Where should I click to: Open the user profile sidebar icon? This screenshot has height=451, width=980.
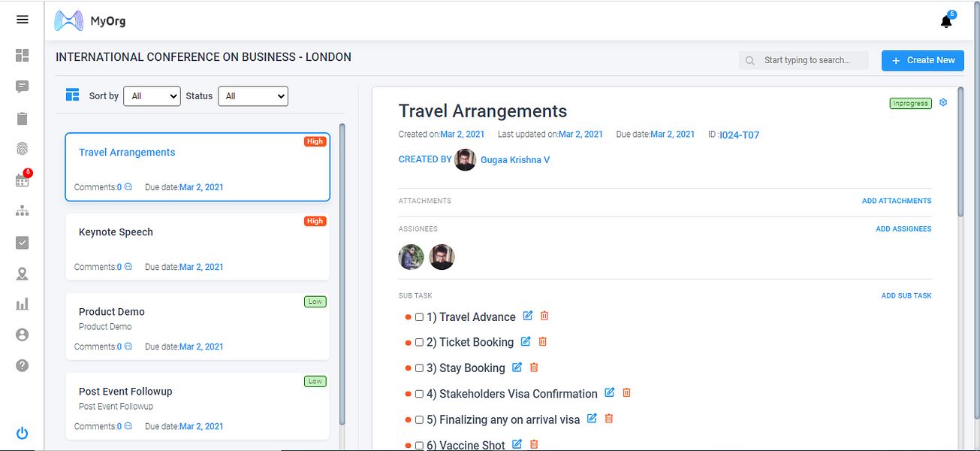click(x=22, y=334)
